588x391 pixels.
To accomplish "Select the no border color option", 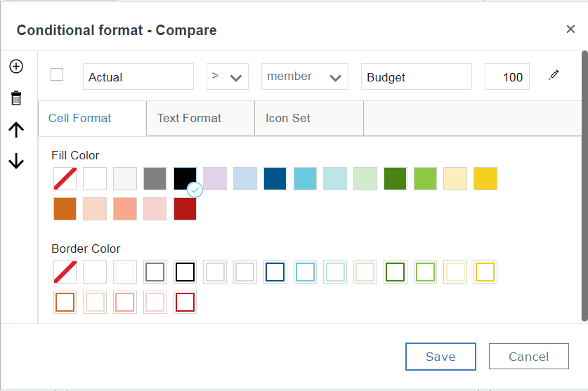I will tap(65, 272).
